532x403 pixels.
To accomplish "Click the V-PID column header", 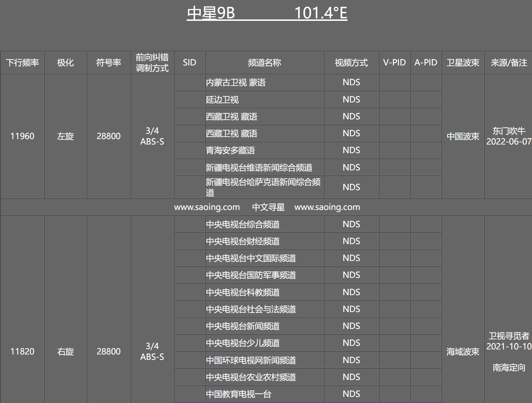I will coord(394,63).
